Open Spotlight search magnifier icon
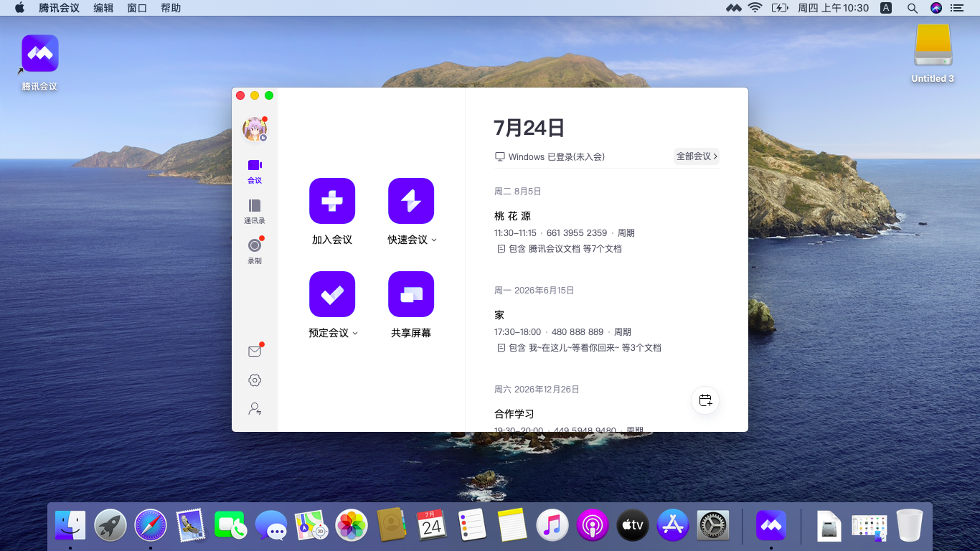The height and width of the screenshot is (551, 980). pyautogui.click(x=913, y=8)
